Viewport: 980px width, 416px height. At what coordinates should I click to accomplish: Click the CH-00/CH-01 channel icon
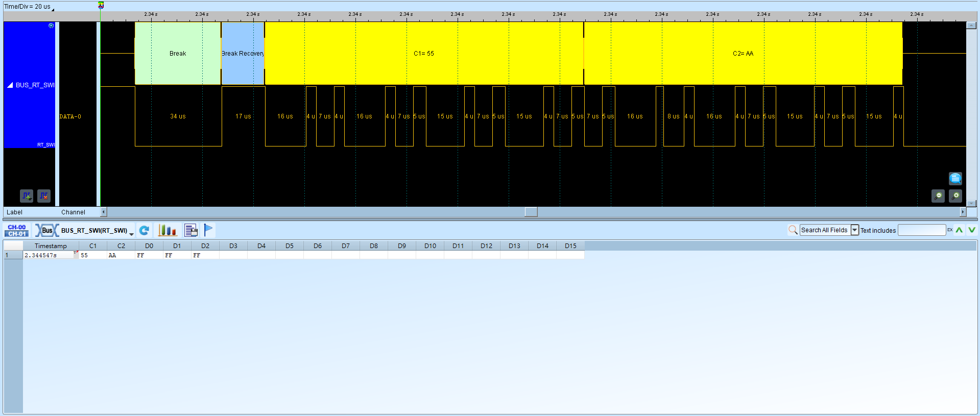(17, 230)
